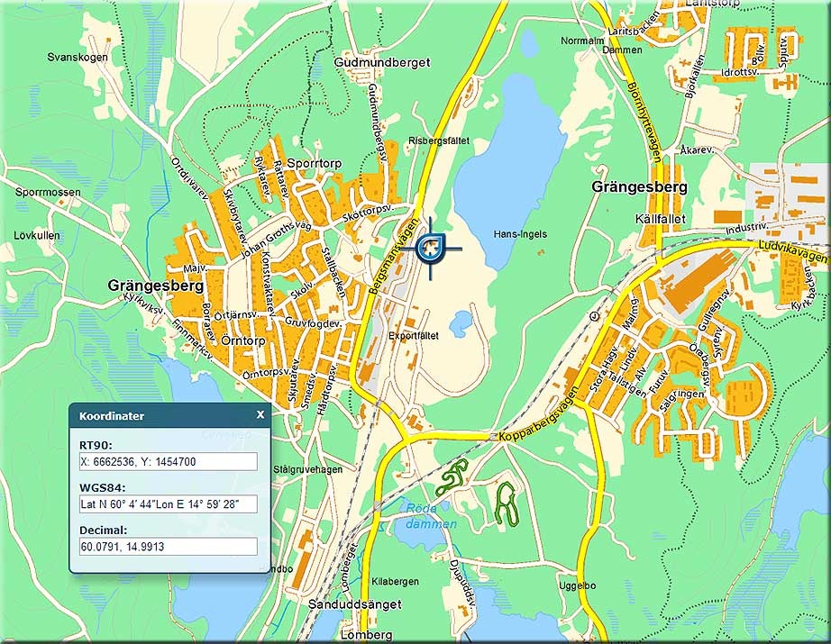Click the Källfallet label
The width and height of the screenshot is (831, 644).
(660, 219)
